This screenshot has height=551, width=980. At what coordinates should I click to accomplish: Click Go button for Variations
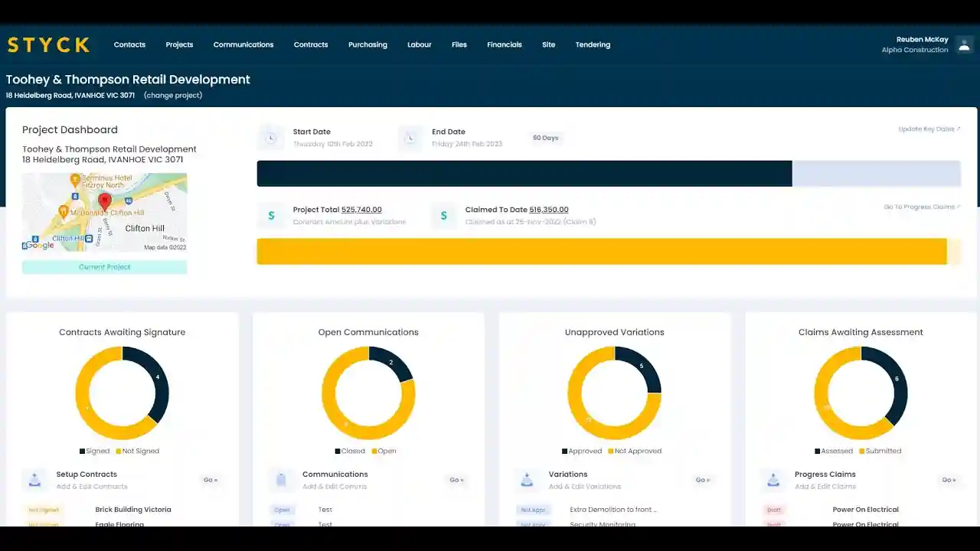(x=703, y=480)
